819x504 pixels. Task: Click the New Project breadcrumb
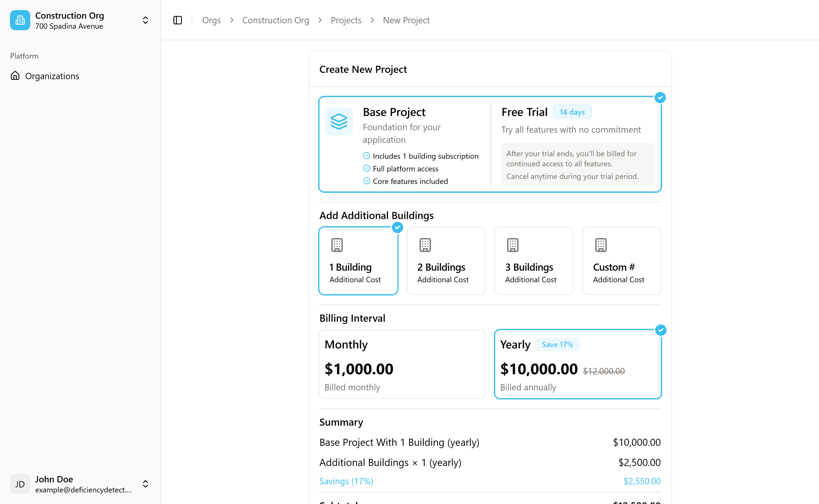pos(406,20)
